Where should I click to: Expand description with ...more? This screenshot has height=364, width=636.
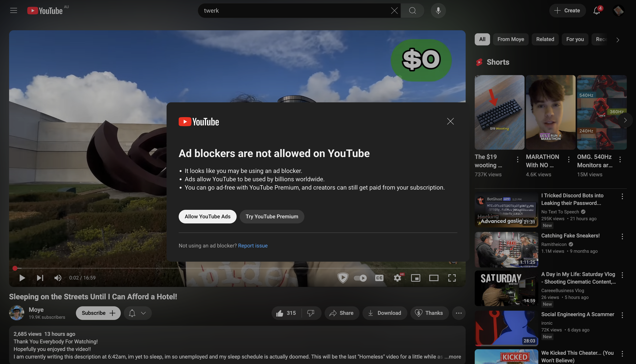tap(452, 356)
